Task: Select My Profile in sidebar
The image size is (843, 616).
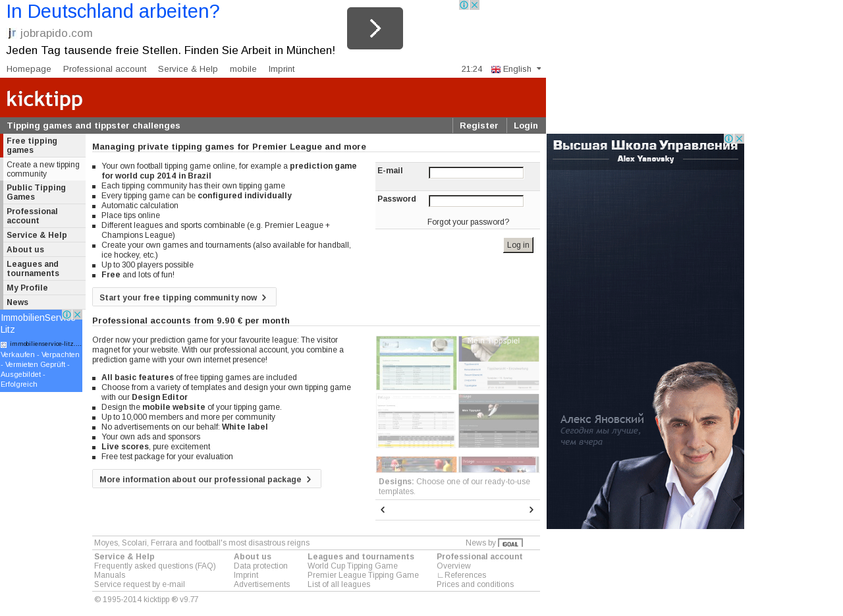Action: click(44, 288)
